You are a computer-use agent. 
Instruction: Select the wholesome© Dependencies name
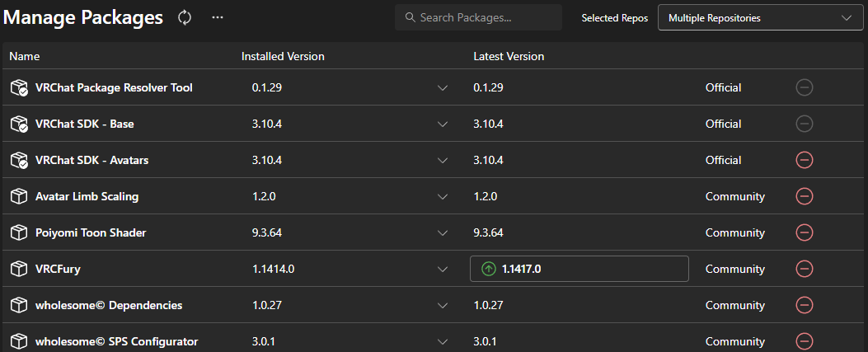point(109,305)
